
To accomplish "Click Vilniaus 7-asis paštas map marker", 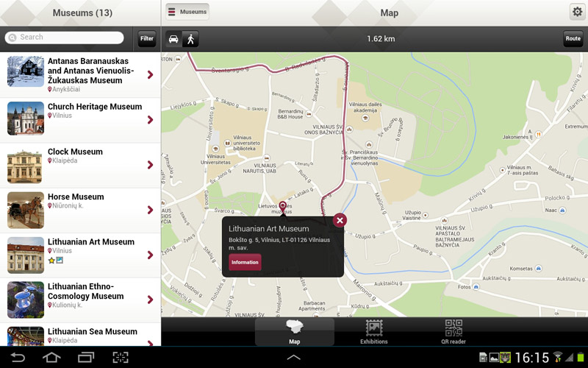I will 502,170.
